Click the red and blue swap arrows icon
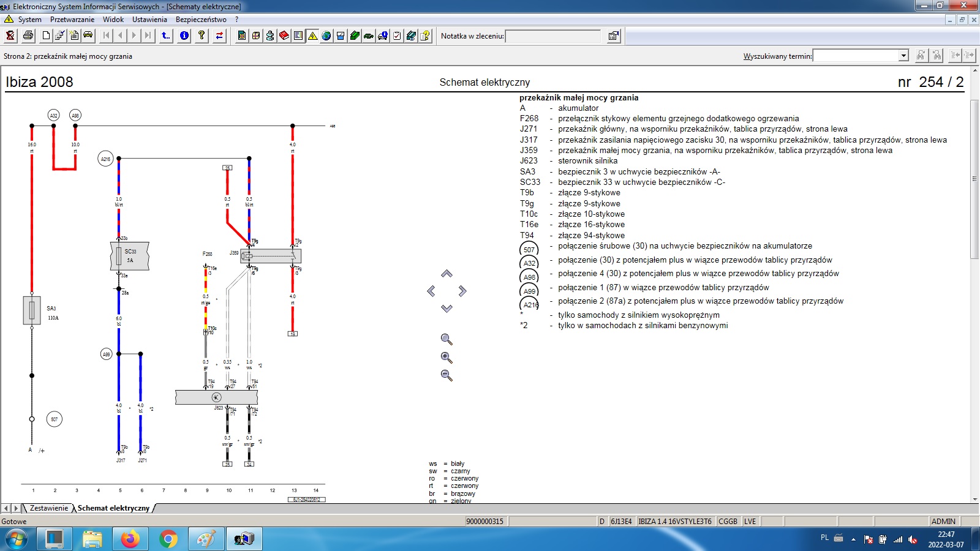 pos(219,36)
